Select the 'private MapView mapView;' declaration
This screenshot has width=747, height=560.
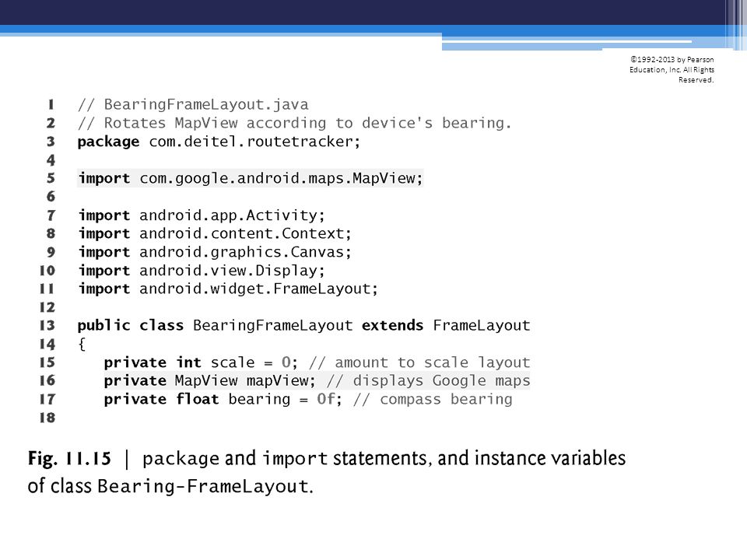(209, 380)
